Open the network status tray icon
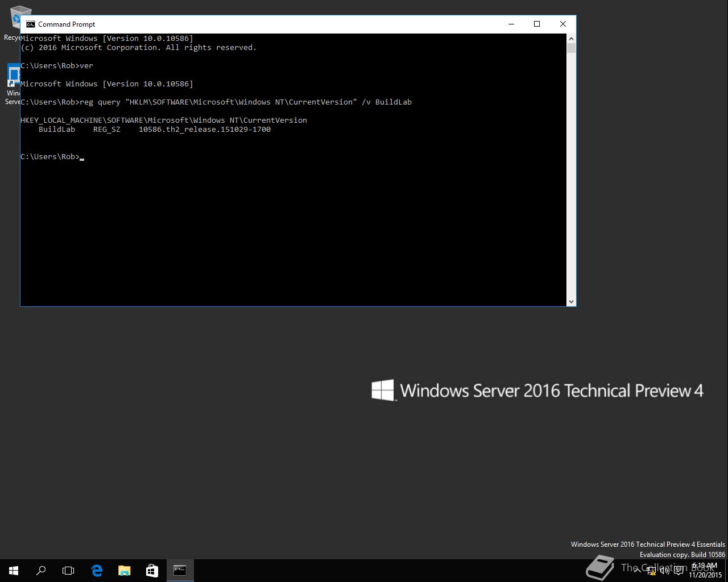Screen dimensions: 728x582 651,571
